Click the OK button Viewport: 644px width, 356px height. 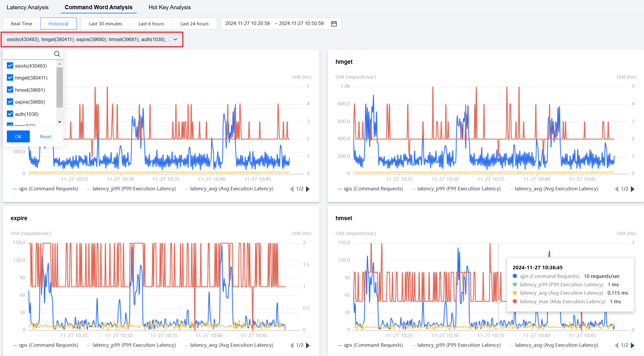pyautogui.click(x=18, y=136)
